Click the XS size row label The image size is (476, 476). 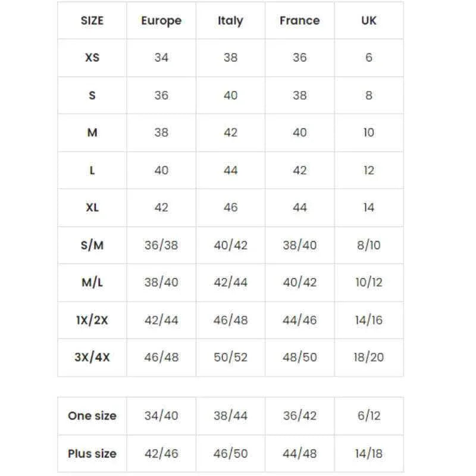[92, 58]
